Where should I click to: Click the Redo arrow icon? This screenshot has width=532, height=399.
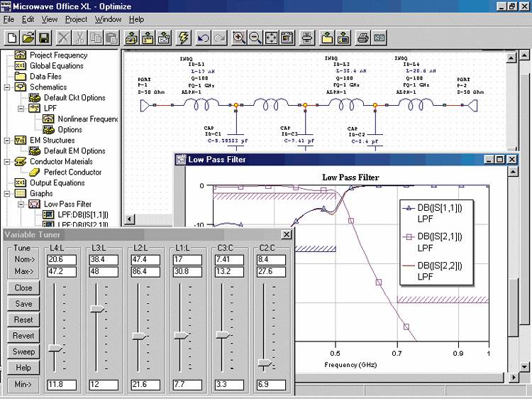(x=219, y=38)
